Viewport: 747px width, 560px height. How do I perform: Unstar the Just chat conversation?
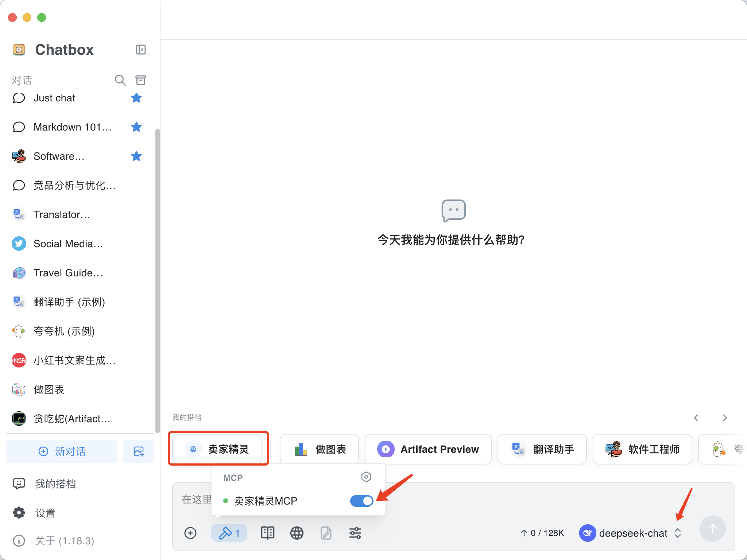tap(136, 98)
